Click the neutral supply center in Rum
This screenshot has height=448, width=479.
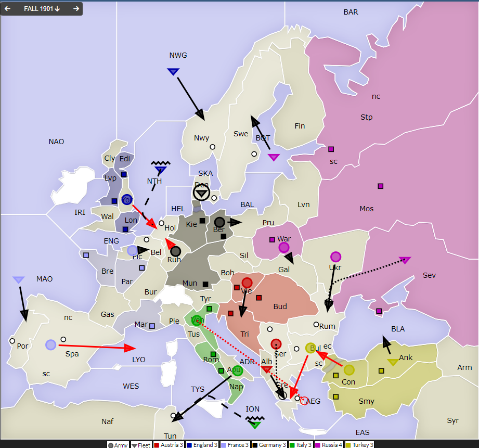pos(316,324)
